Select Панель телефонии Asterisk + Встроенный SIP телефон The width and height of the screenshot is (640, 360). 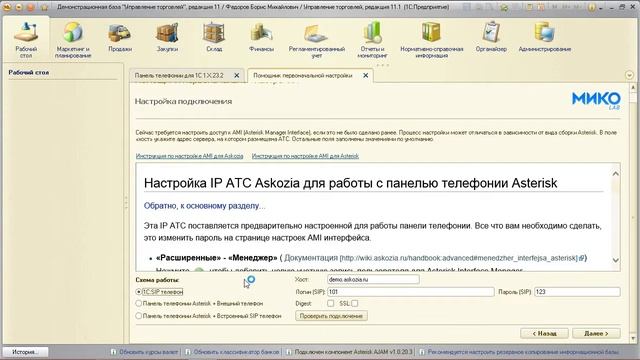pos(139,316)
